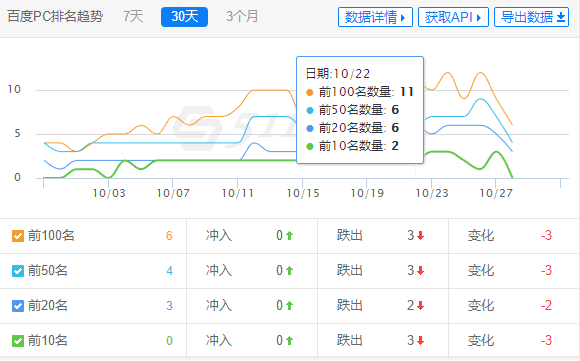Hide the 前10名 green series checkbox
This screenshot has height=361, width=580.
[18, 341]
